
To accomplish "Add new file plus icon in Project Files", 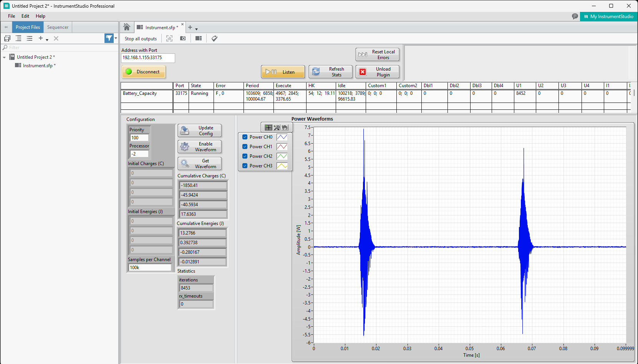I will (41, 38).
